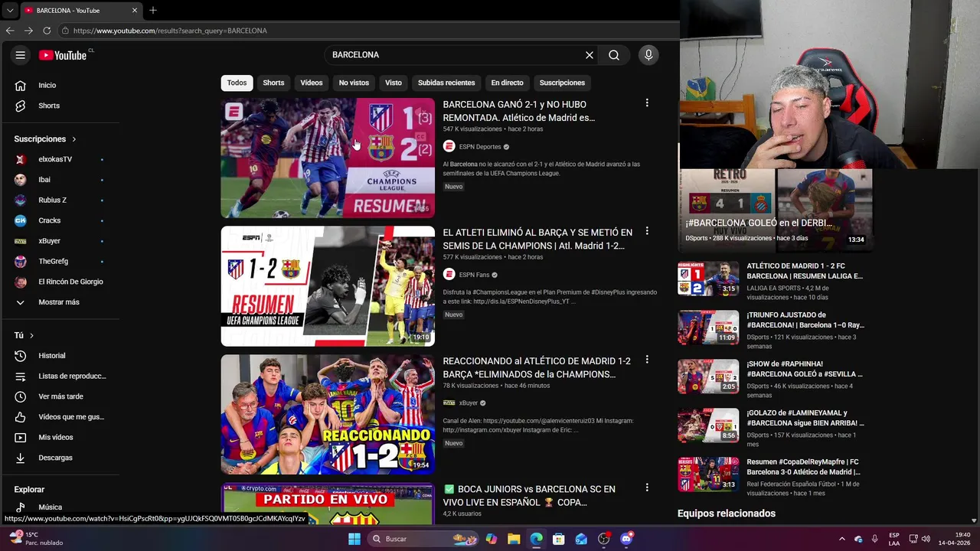Select the Todos filter chip
This screenshot has width=980, height=551.
(237, 83)
